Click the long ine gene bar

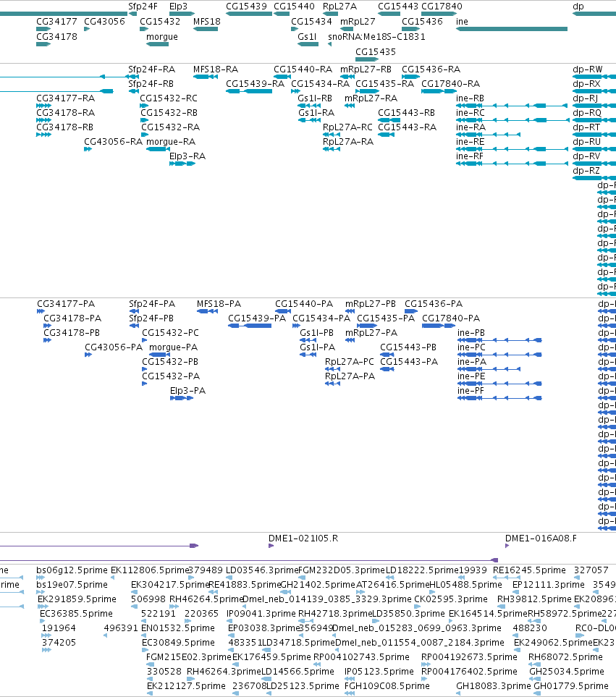click(x=512, y=29)
